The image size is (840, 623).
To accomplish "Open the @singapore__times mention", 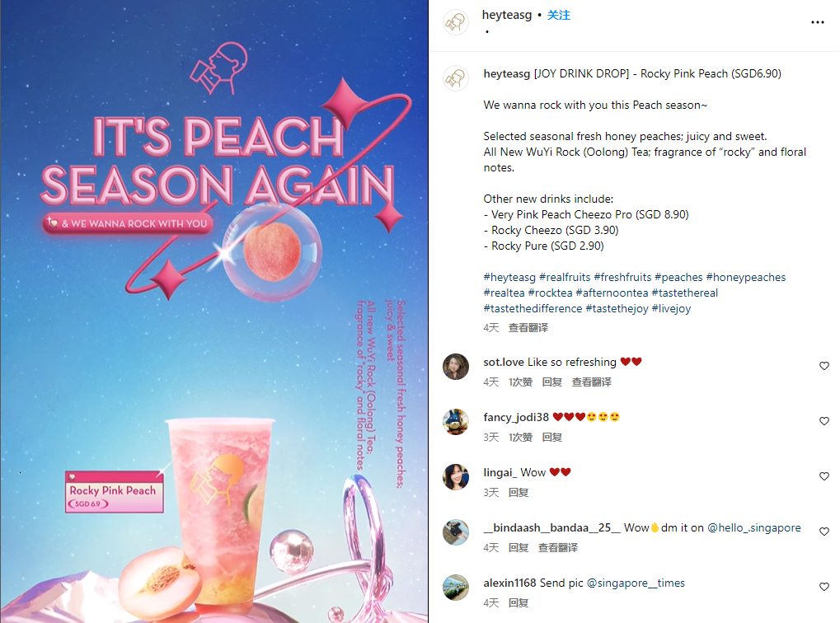I will click(x=636, y=583).
